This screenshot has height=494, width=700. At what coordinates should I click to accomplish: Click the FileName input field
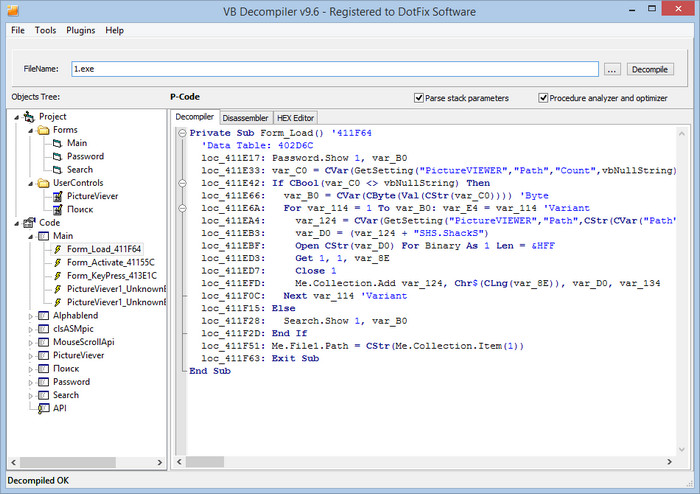pyautogui.click(x=333, y=69)
